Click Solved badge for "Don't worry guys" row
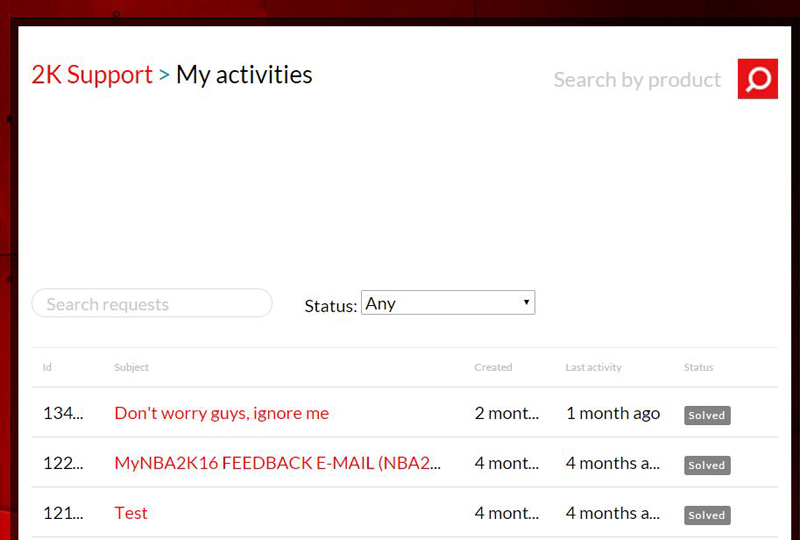The width and height of the screenshot is (800, 540). [707, 415]
